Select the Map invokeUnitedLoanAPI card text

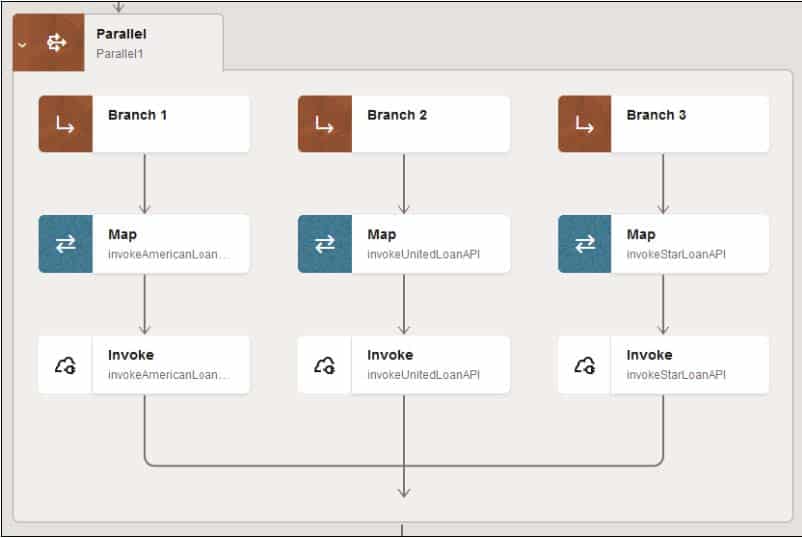click(x=424, y=244)
